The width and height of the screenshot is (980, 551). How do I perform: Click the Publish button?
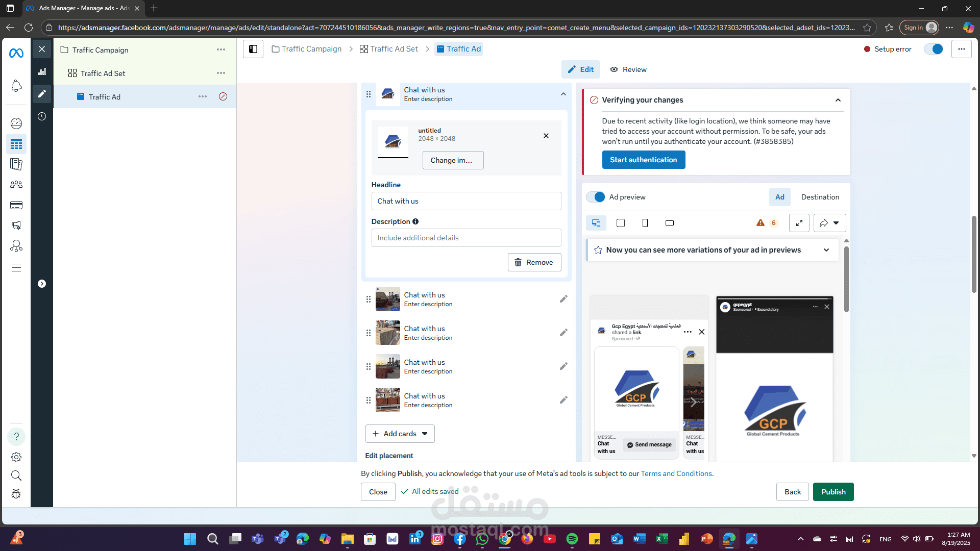(834, 492)
